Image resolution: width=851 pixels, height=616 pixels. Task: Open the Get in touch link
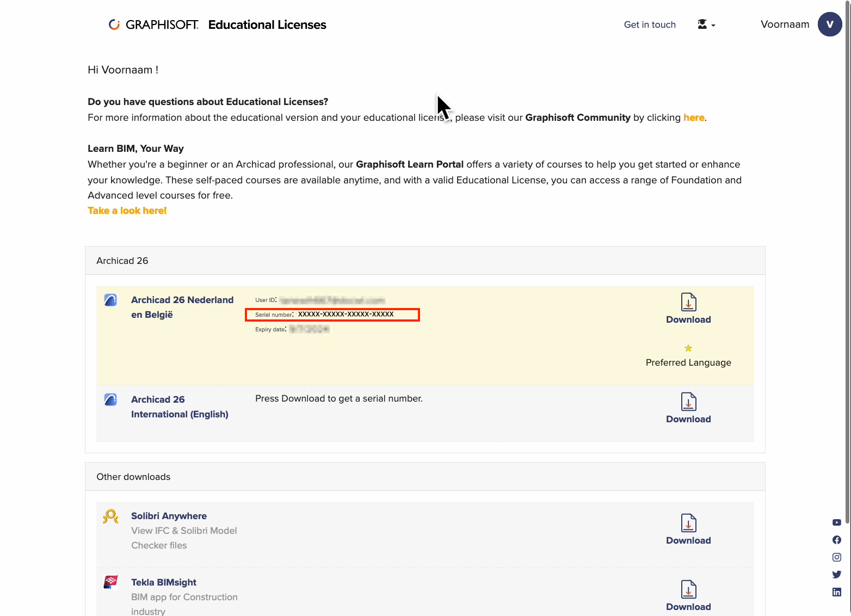[650, 24]
